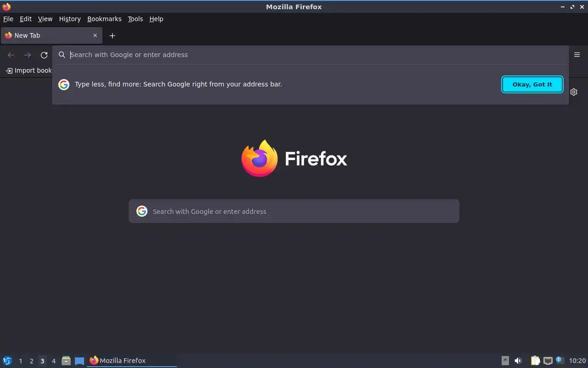Click the new tab page search box
The height and width of the screenshot is (368, 588).
coord(294,211)
